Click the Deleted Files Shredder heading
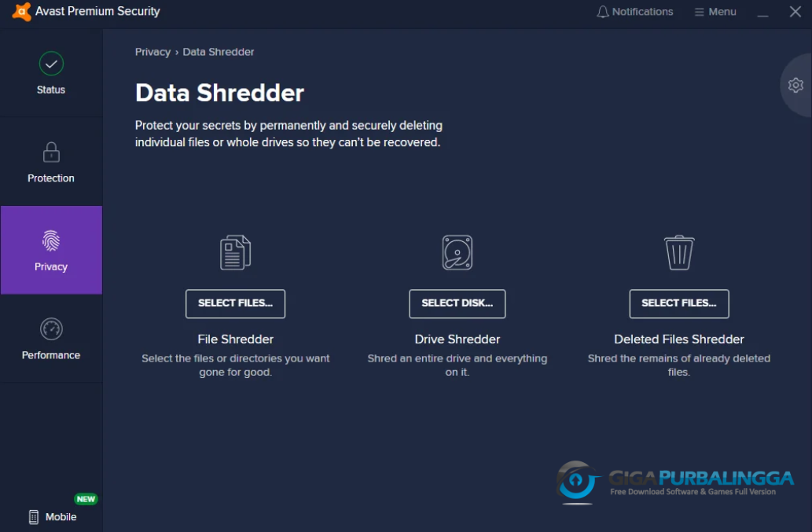The height and width of the screenshot is (532, 812). coord(679,339)
